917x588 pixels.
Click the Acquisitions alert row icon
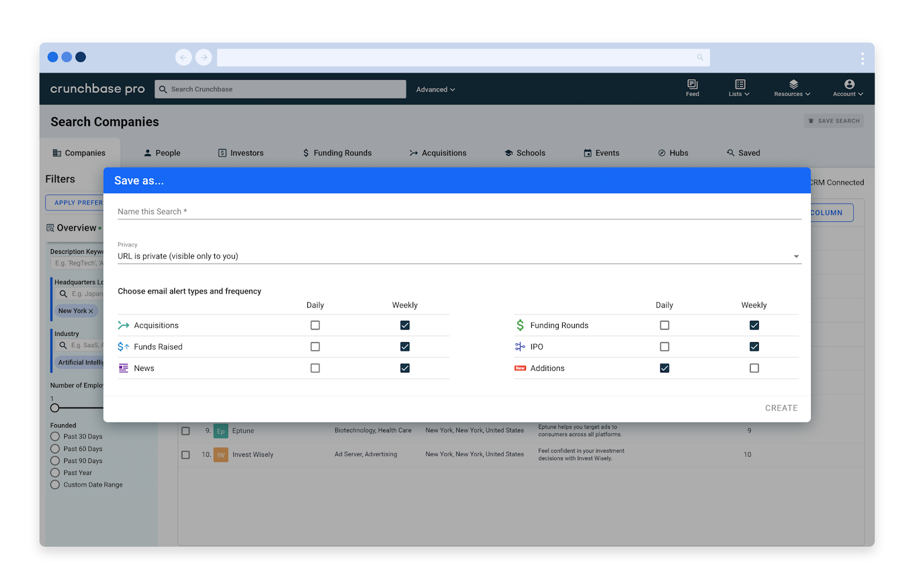[123, 325]
